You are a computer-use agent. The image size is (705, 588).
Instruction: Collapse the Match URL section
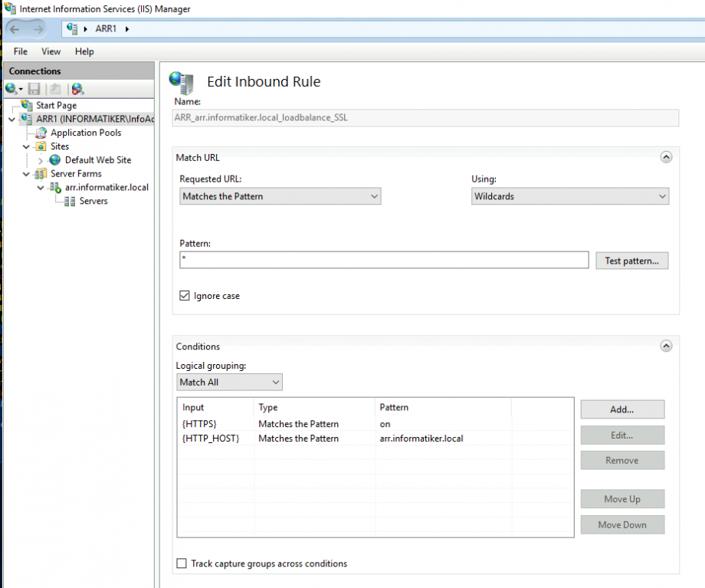pyautogui.click(x=666, y=156)
